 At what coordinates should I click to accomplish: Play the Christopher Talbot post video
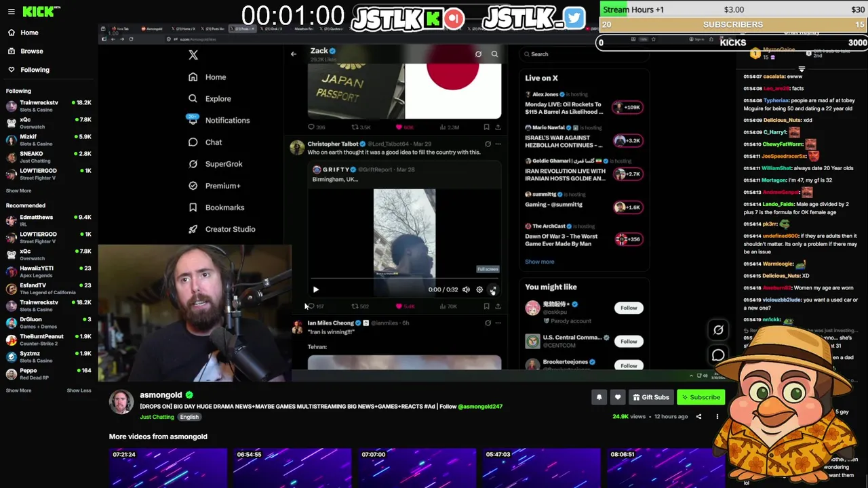(x=315, y=289)
